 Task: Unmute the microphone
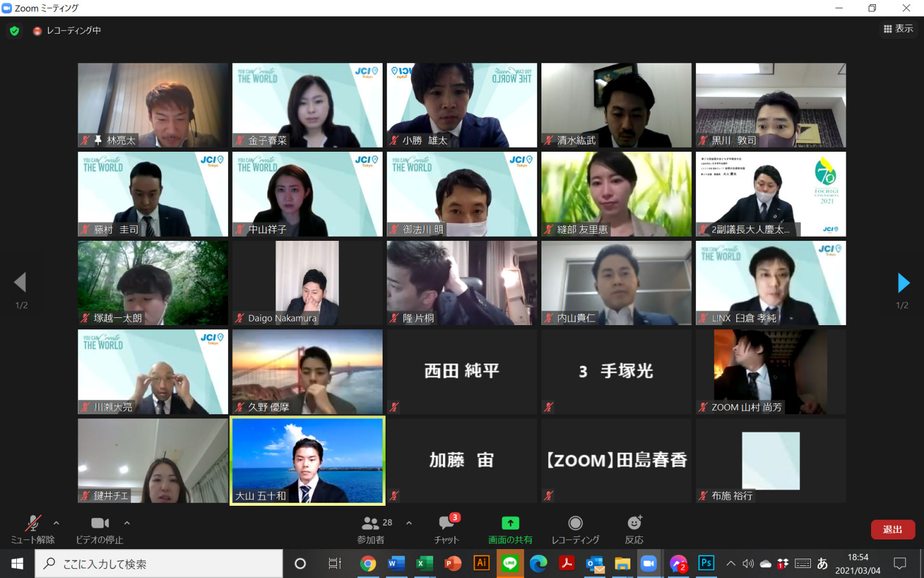coord(32,523)
